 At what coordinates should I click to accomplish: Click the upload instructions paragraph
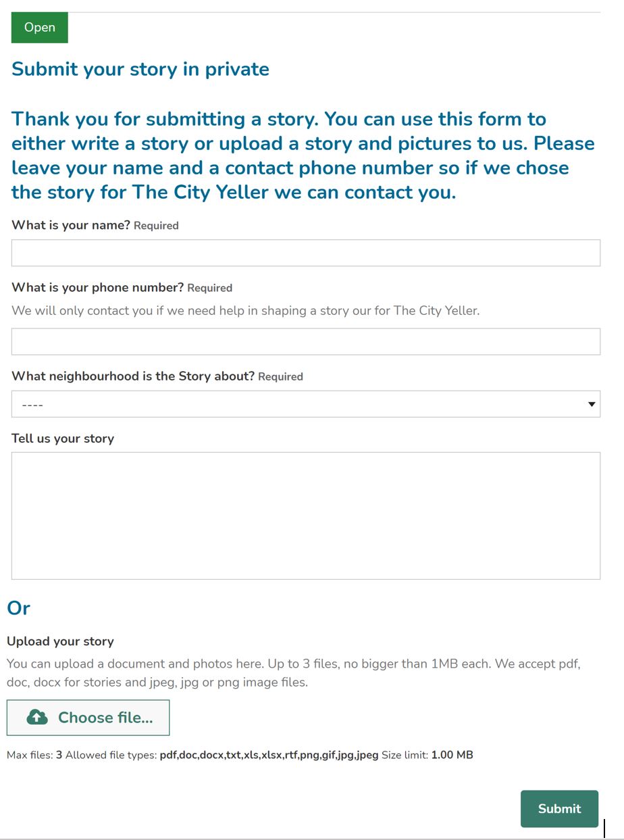293,673
